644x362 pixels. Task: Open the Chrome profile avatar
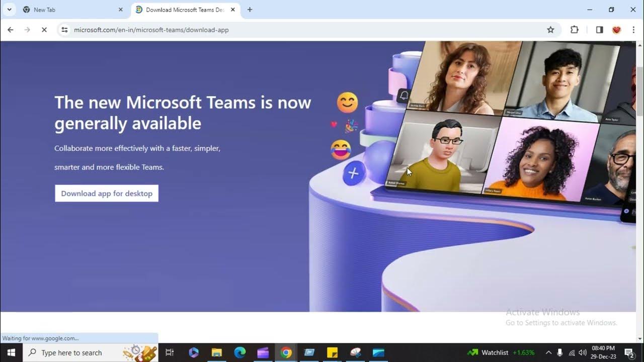pyautogui.click(x=616, y=30)
